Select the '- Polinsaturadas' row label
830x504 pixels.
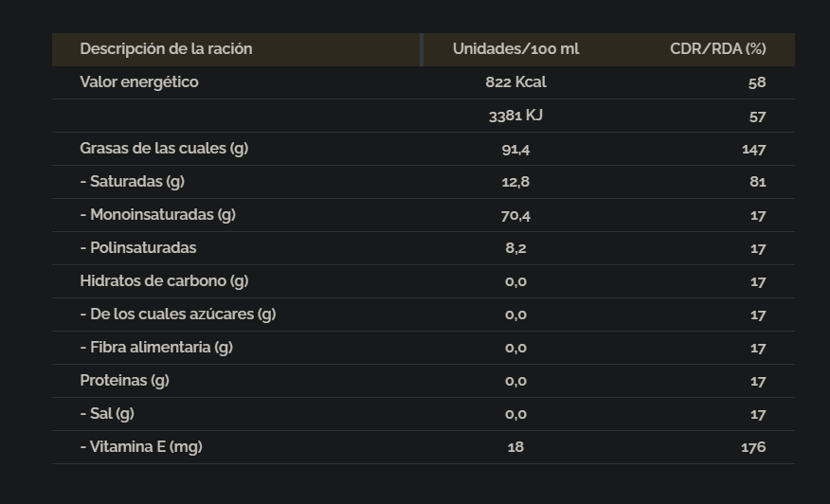click(137, 248)
